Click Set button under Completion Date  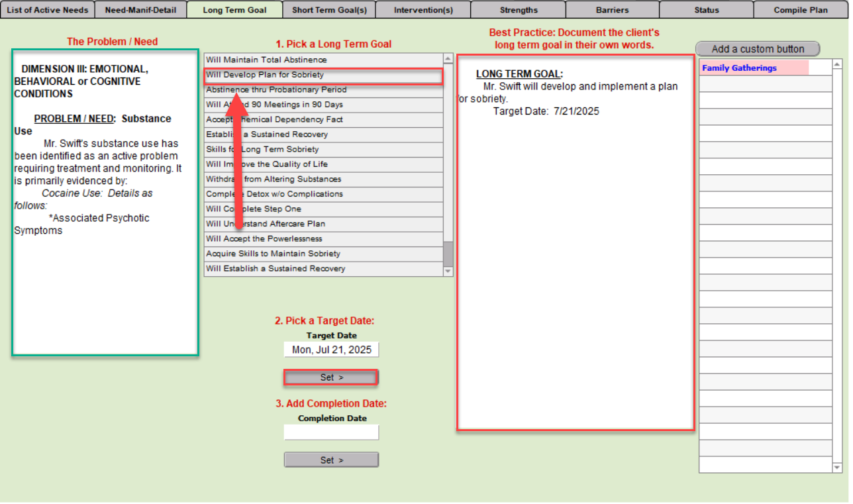coord(331,460)
